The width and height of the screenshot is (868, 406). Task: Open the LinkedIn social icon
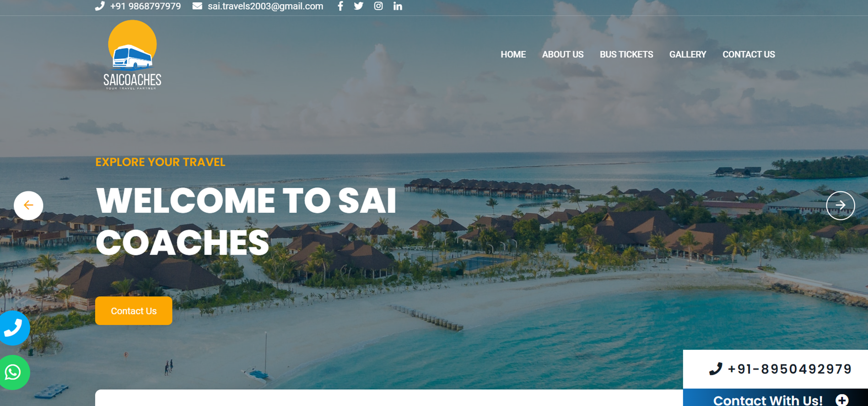pos(398,6)
